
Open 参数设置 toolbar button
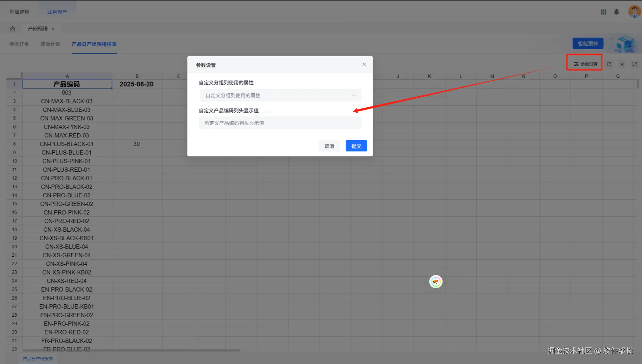pyautogui.click(x=585, y=64)
